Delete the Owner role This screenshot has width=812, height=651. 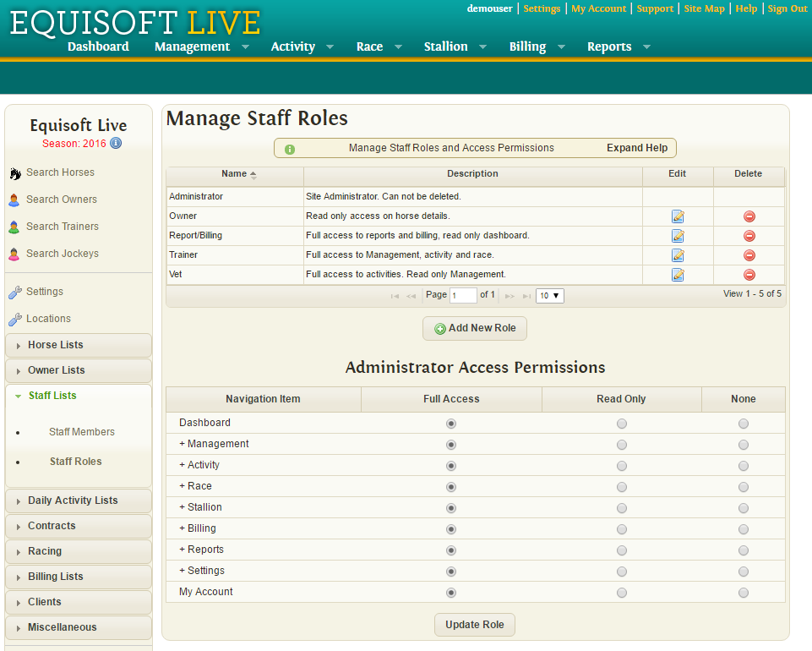click(749, 216)
